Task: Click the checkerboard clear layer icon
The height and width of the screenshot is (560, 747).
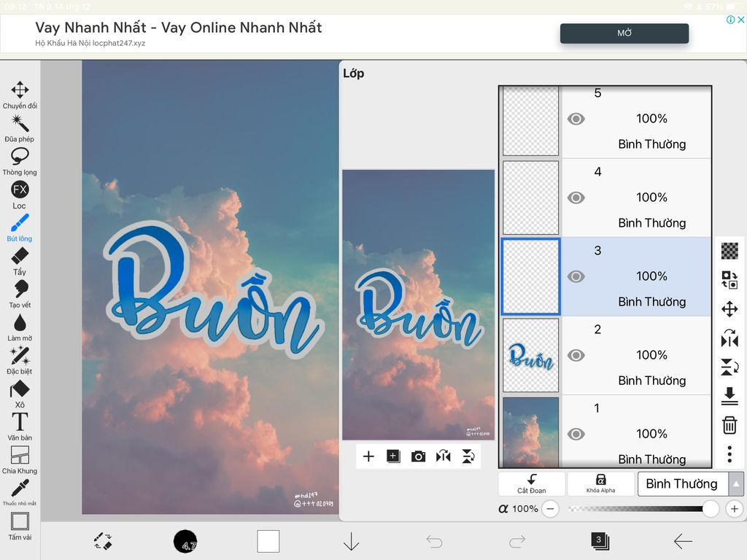Action: point(729,251)
